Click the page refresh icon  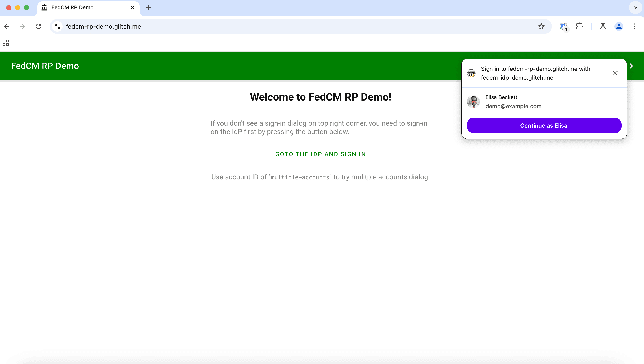coord(39,26)
